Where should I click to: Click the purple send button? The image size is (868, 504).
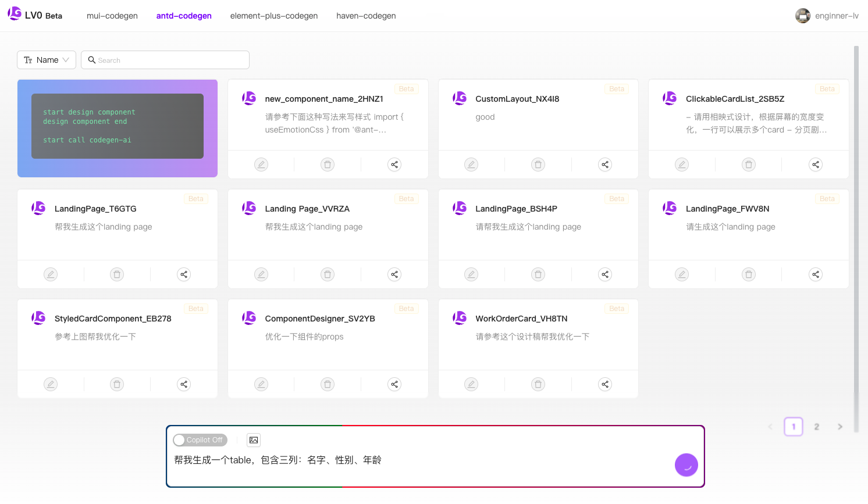click(686, 465)
